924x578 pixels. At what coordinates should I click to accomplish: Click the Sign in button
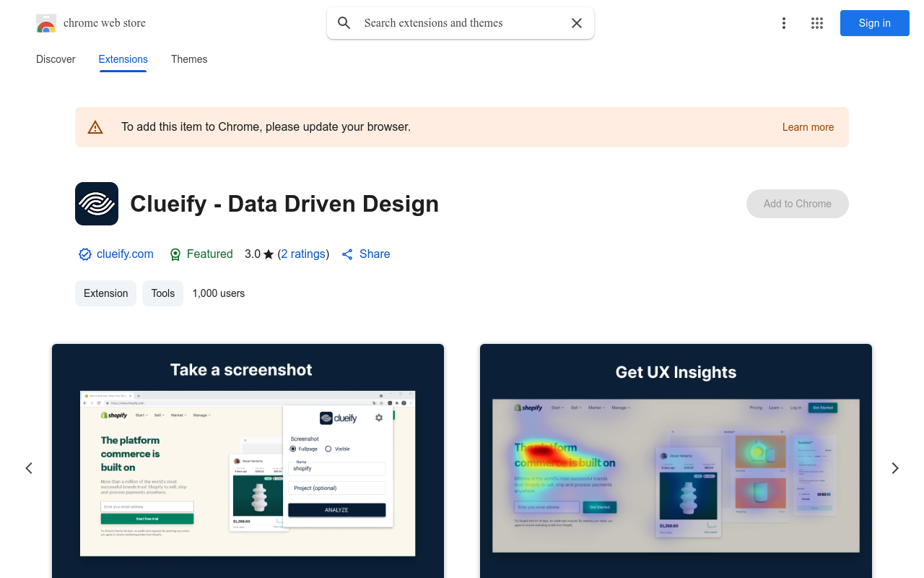[874, 22]
